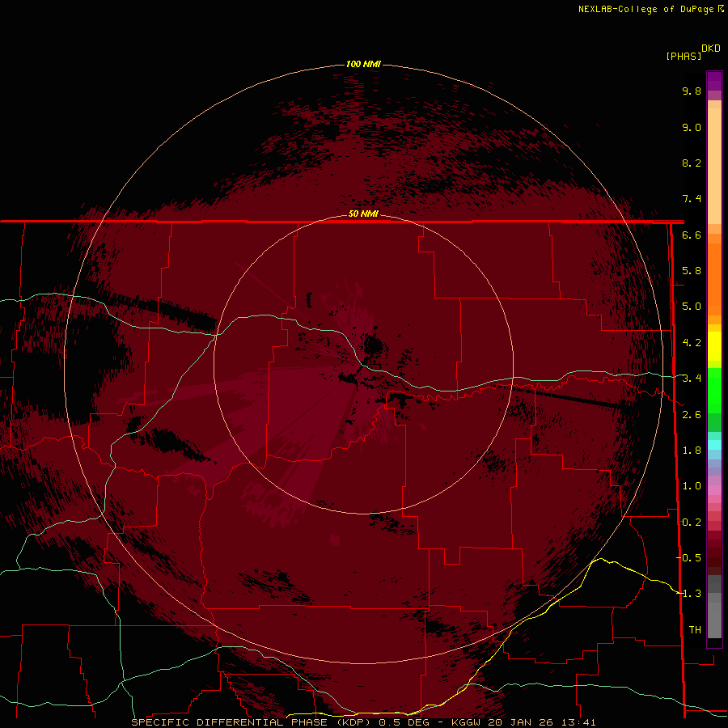
Task: Select the 4.2 legend value
Action: (x=692, y=343)
